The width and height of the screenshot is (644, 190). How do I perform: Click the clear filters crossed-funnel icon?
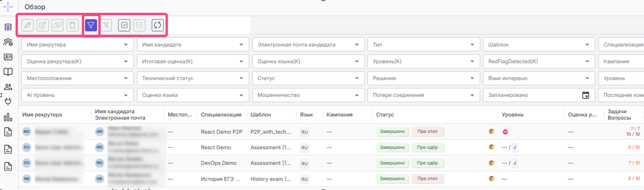point(106,25)
